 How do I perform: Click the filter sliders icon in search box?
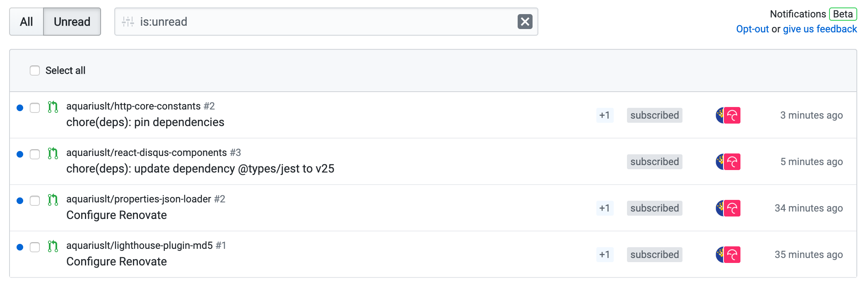pyautogui.click(x=128, y=22)
